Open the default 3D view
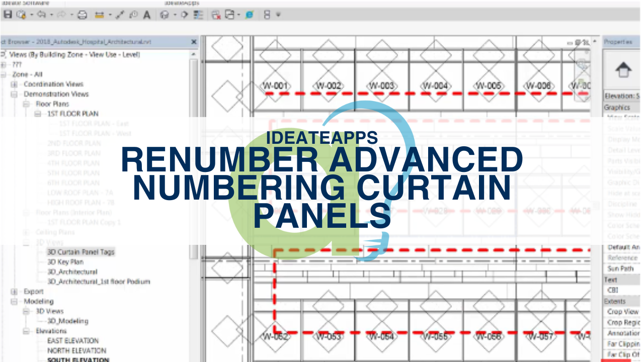644x362 pixels. pos(164,15)
